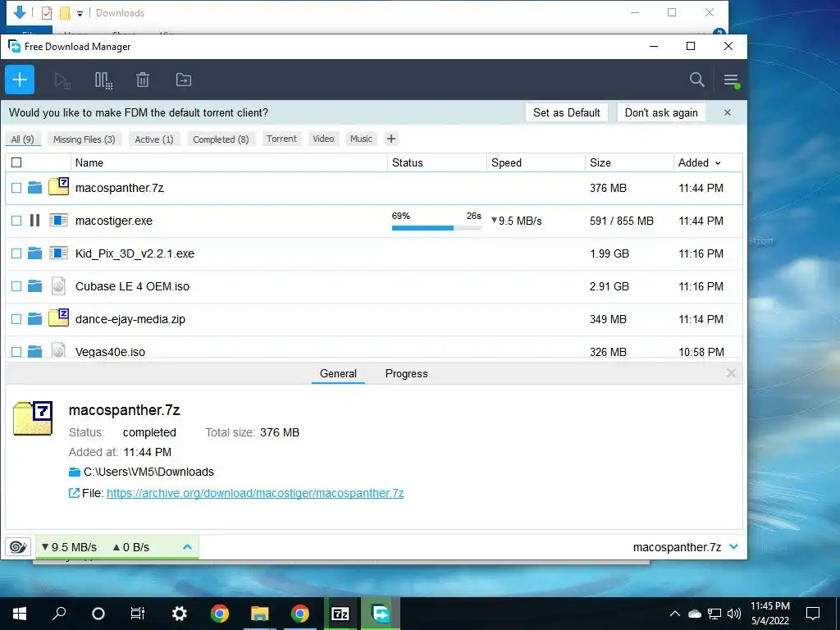
Task: Click Set as Default button
Action: [x=566, y=112]
